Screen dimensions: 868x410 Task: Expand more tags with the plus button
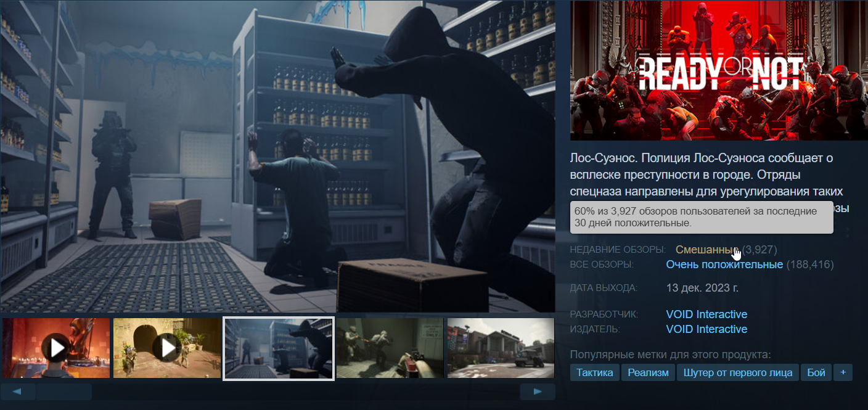tap(843, 372)
